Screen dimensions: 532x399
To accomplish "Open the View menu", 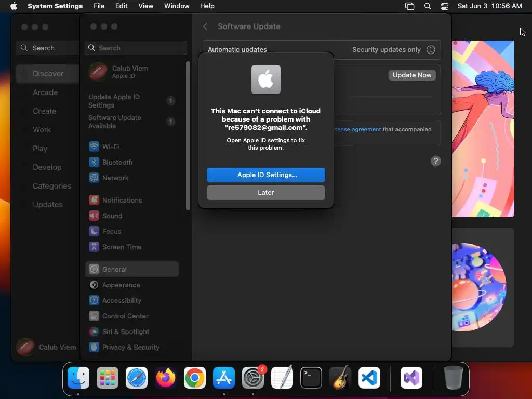I will (145, 6).
